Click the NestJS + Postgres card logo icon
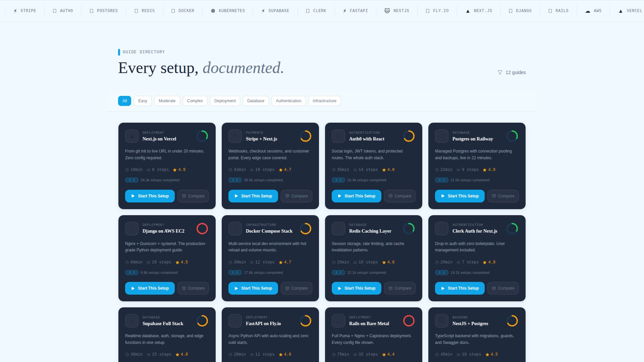 [x=442, y=321]
